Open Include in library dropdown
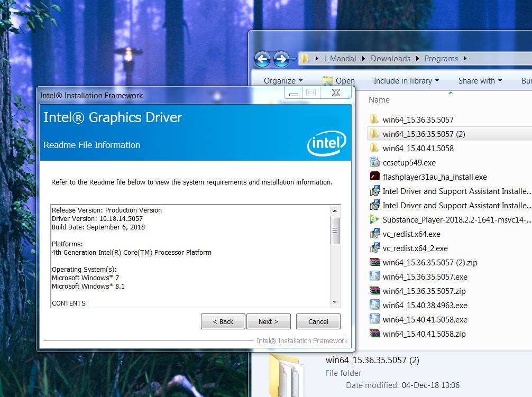532x397 pixels. [406, 81]
